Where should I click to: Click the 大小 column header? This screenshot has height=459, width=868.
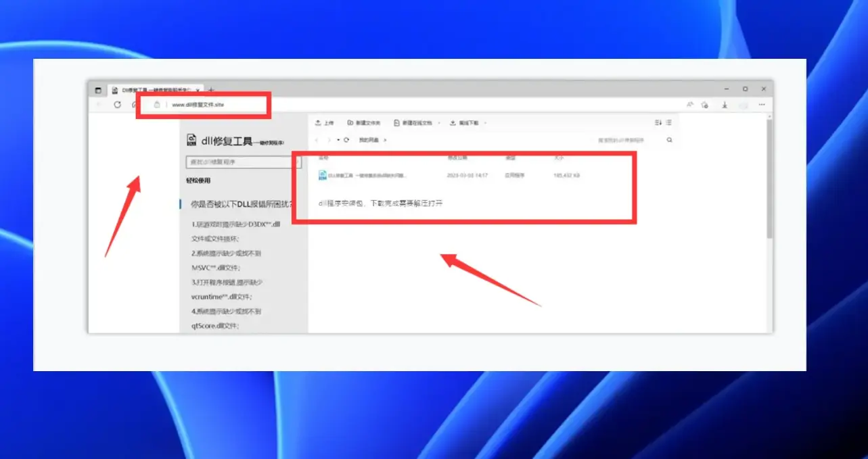click(x=559, y=158)
